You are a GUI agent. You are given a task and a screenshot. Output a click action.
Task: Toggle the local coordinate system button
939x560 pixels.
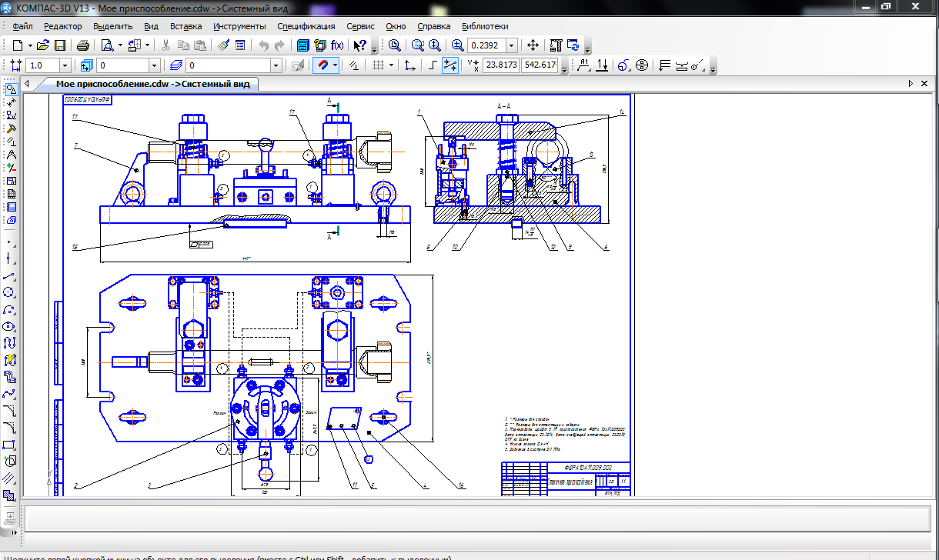tap(409, 65)
